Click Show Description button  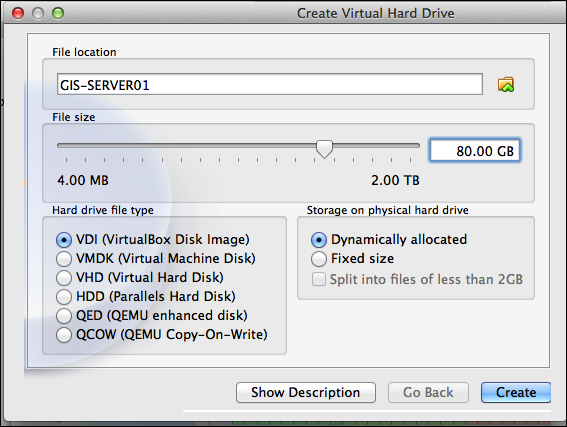(306, 392)
